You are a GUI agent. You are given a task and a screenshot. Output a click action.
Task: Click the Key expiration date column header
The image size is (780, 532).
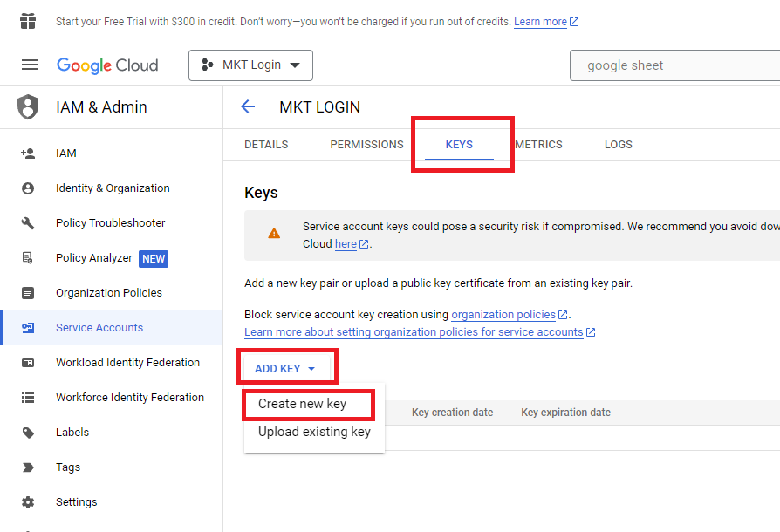(565, 413)
